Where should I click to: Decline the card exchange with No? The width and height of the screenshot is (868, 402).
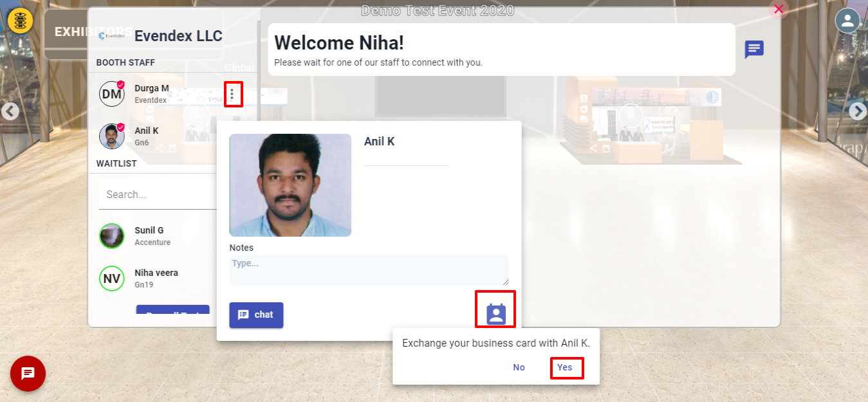click(519, 367)
